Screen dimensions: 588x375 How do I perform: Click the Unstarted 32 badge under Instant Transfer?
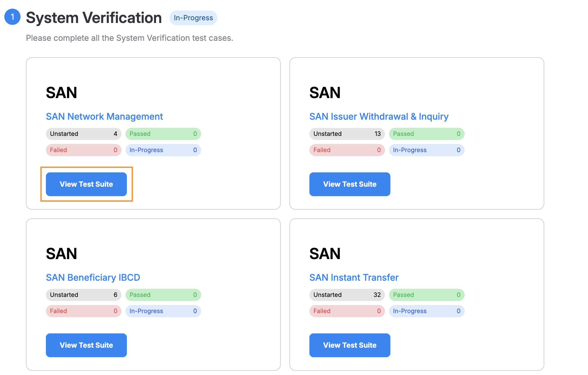[x=347, y=295]
